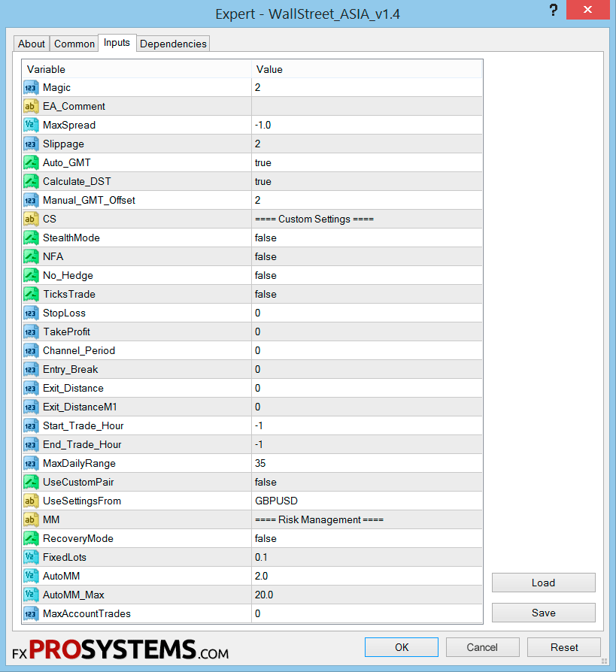The image size is (616, 672).
Task: Open the UseCustomPair value dropdown
Action: [x=367, y=482]
